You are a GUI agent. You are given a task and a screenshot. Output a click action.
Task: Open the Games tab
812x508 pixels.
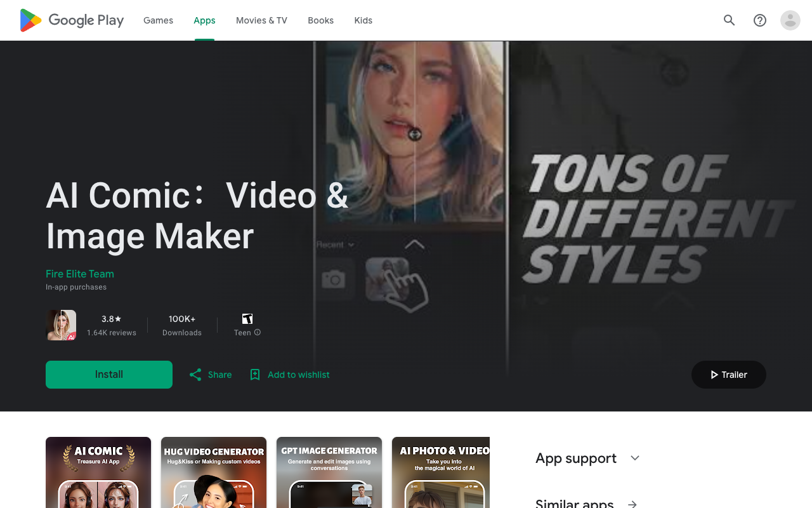pyautogui.click(x=158, y=20)
